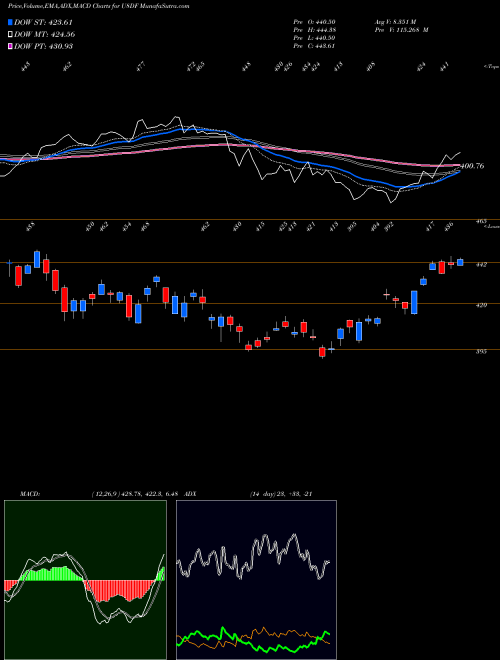Click the 'Pre V: 115.268 M' value

(401, 30)
